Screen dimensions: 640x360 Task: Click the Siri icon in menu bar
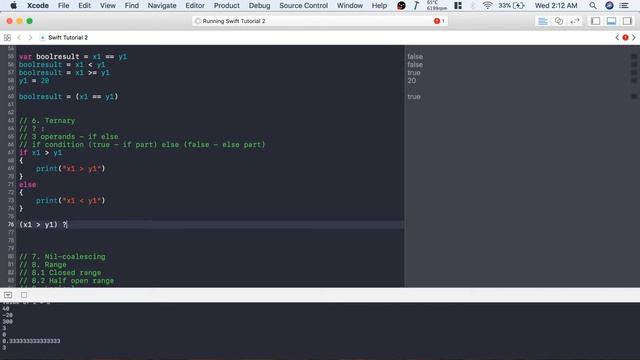coord(609,5)
